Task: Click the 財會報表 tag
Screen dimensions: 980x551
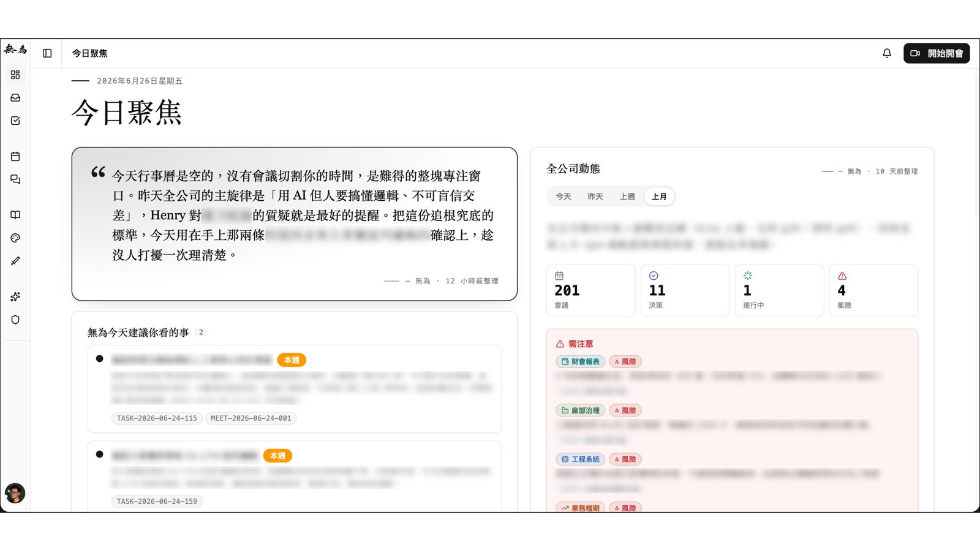Action: click(580, 362)
